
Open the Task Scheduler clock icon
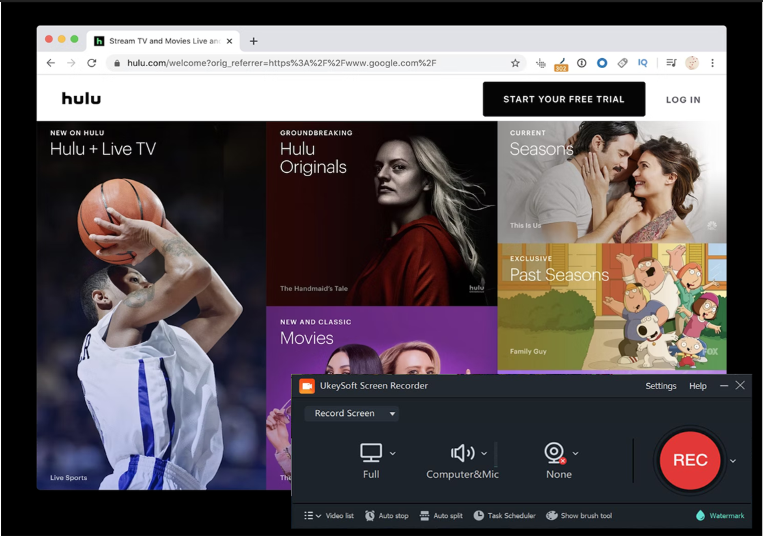click(479, 516)
